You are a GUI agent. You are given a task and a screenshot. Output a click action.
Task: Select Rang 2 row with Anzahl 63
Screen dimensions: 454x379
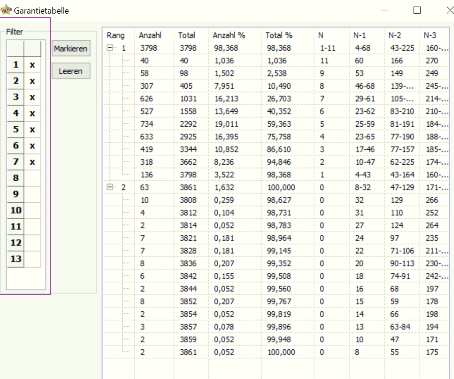coord(277,187)
